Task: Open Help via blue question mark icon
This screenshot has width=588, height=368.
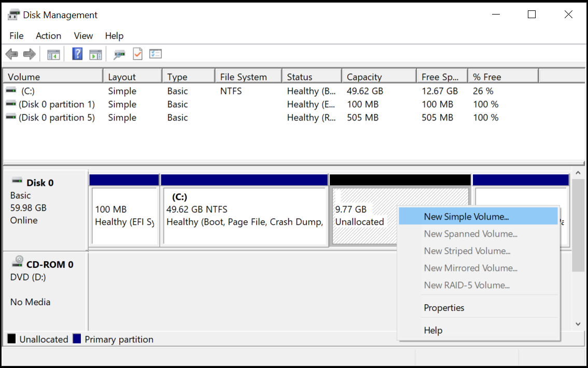Action: point(77,53)
